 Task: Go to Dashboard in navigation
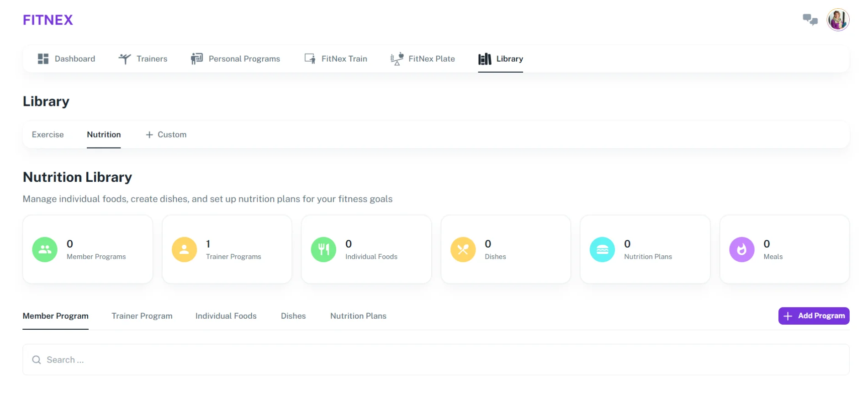[x=66, y=59]
